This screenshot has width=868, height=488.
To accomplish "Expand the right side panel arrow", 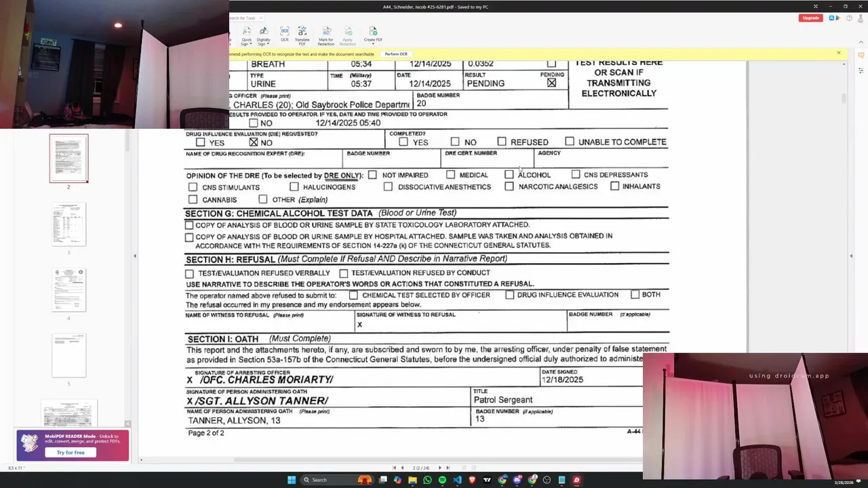I will (x=851, y=256).
